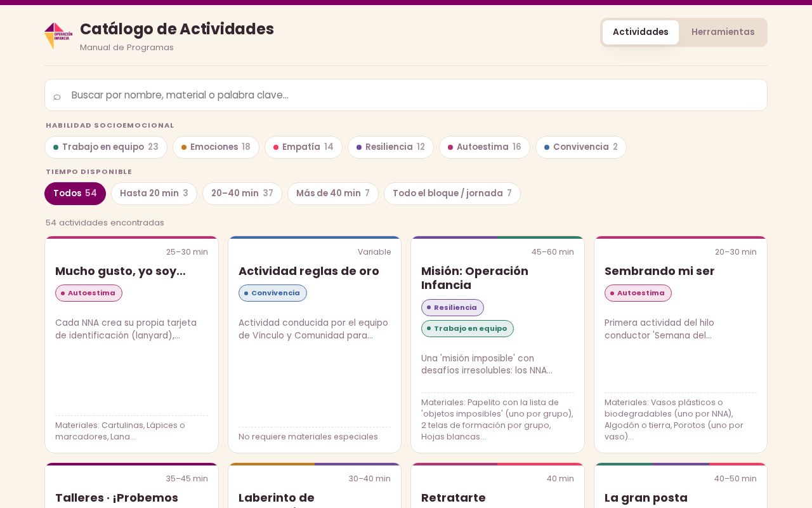This screenshot has width=812, height=508.
Task: Click the 'Tiempo disponible' section label
Action: point(89,172)
